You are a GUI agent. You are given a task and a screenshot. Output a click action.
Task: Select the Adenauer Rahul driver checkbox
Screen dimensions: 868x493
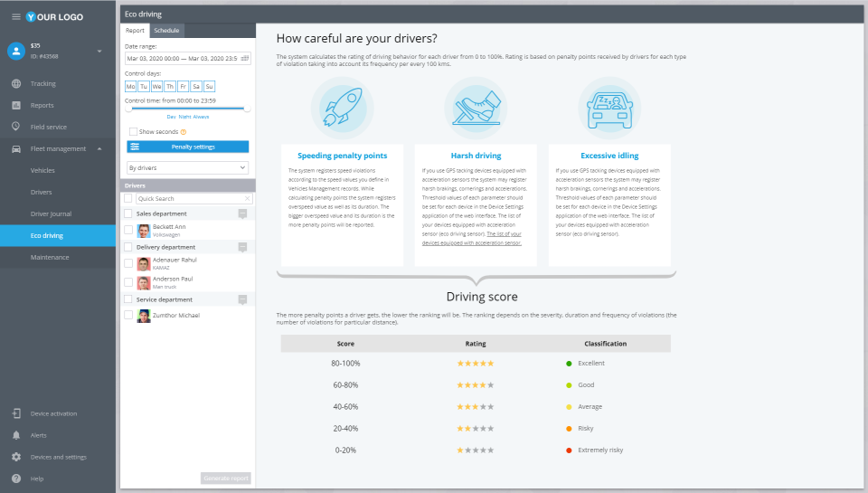(128, 263)
